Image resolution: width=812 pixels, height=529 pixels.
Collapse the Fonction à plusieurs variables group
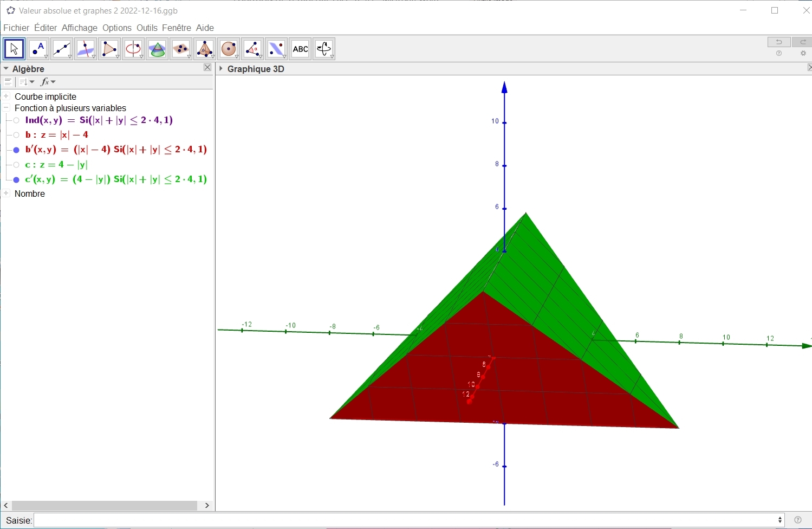point(7,108)
